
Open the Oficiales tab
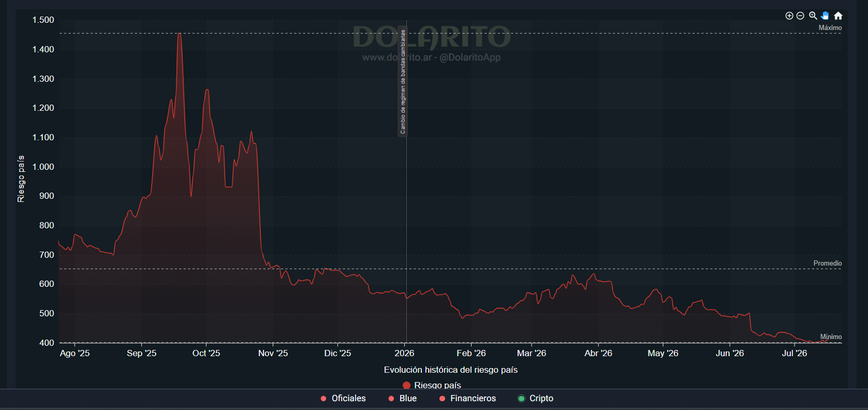pyautogui.click(x=348, y=399)
